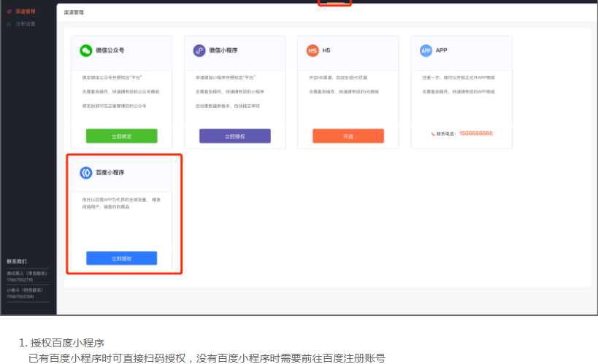Click the 联系我们 heading in sidebar
The height and width of the screenshot is (364, 598).
coord(17,261)
